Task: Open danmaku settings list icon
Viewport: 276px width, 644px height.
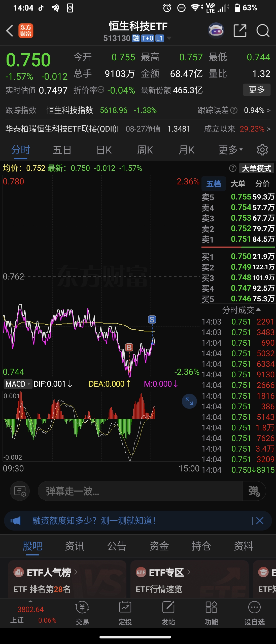Action: (20, 491)
